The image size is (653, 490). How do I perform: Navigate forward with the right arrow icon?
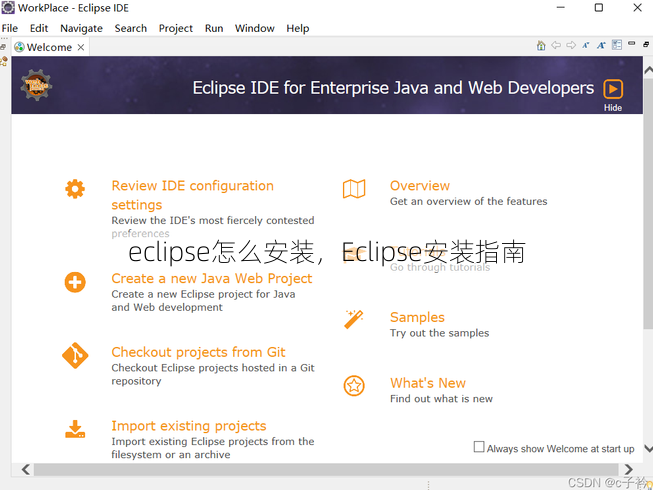tap(571, 45)
